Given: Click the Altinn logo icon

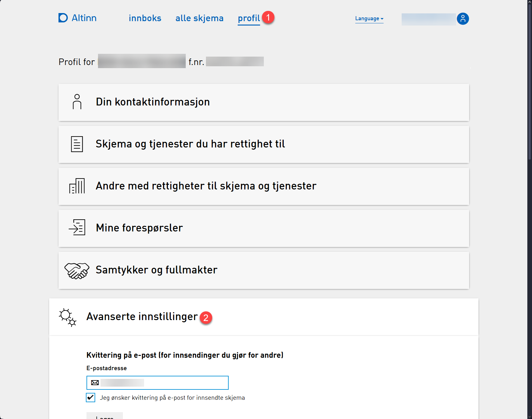Looking at the screenshot, I should [x=63, y=18].
